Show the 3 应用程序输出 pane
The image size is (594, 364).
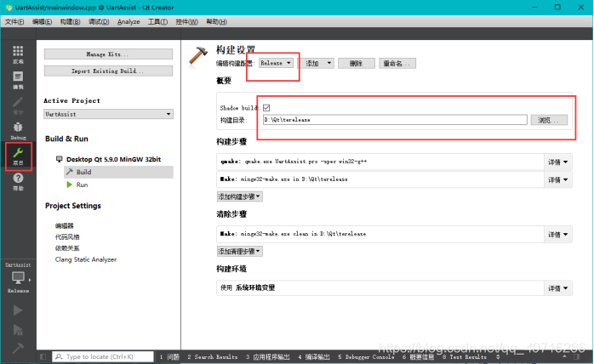(267, 357)
